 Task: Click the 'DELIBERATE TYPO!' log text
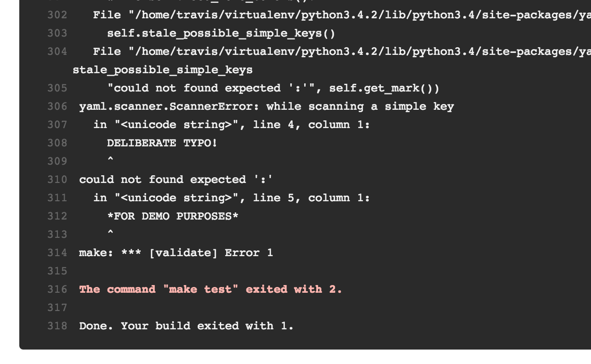pyautogui.click(x=162, y=143)
